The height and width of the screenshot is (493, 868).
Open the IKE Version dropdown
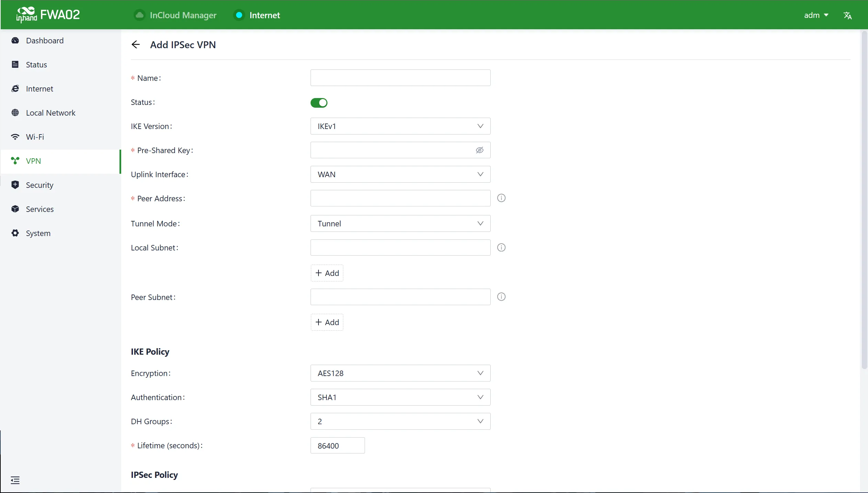(x=400, y=126)
